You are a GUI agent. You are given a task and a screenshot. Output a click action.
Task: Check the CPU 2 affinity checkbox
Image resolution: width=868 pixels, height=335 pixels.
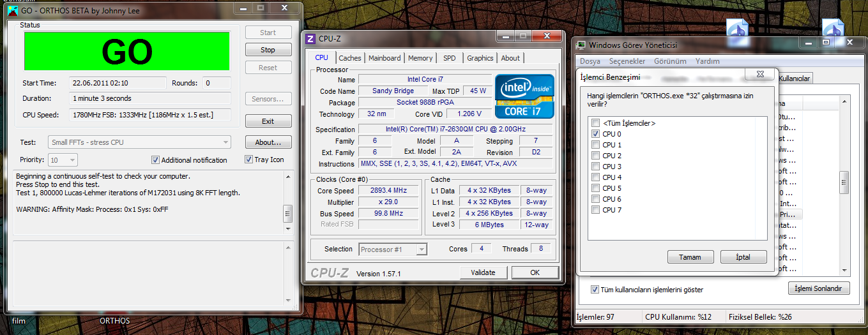pyautogui.click(x=596, y=156)
